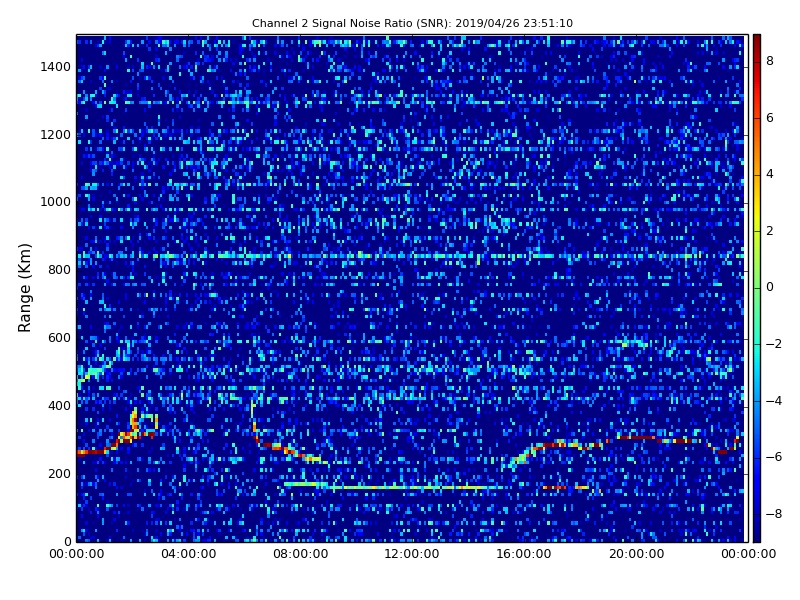Click the colorbar tick label 0
The width and height of the screenshot is (800, 600).
tap(770, 287)
